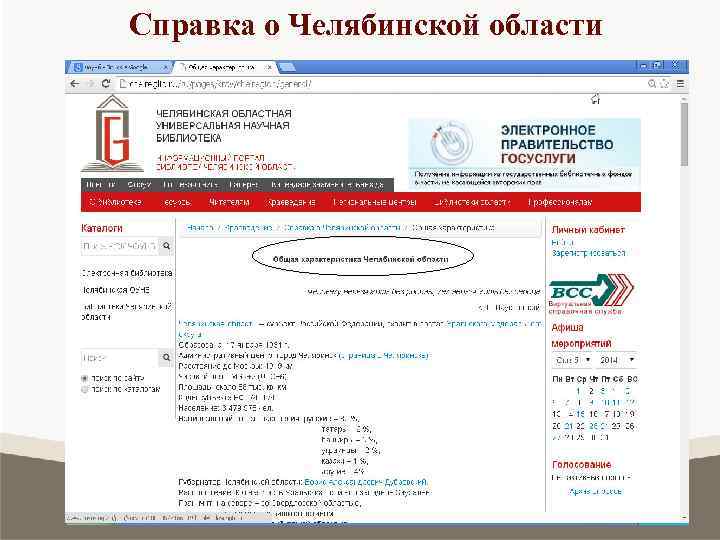Open the 2014 year dropdown
This screenshot has width=720, height=540.
[x=617, y=360]
